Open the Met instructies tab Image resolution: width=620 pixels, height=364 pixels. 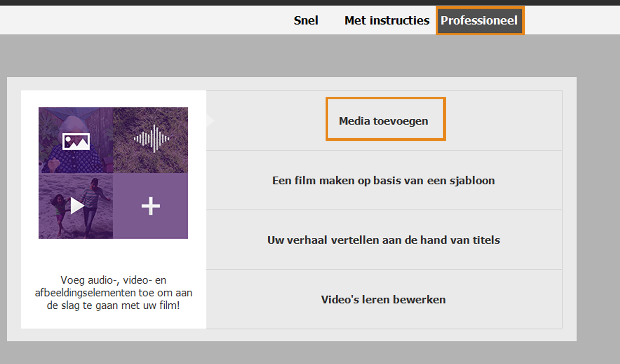coord(387,21)
